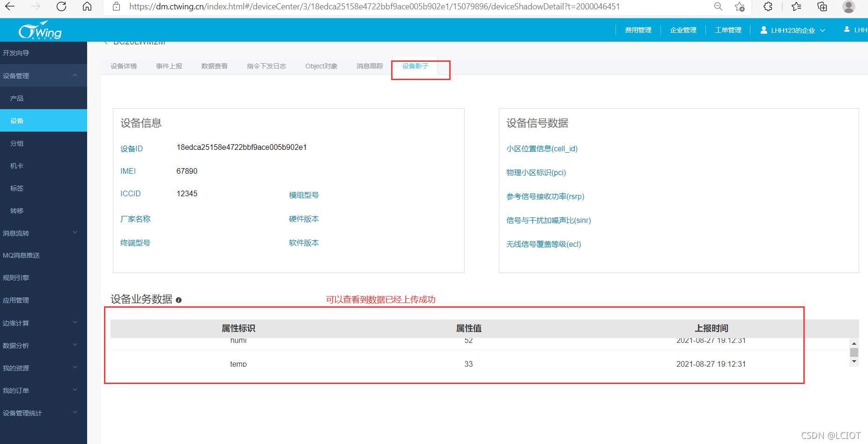
Task: Click the user icon at far right of header
Action: point(847,30)
